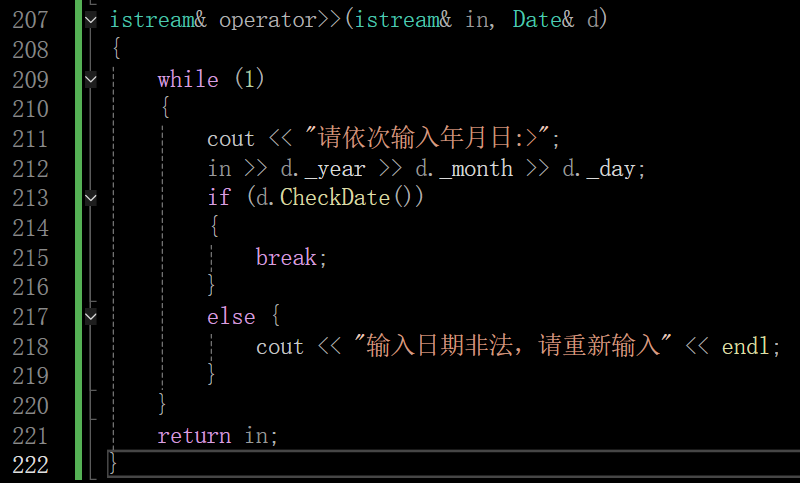Click the 'if' keyword on line 213

coord(219,198)
